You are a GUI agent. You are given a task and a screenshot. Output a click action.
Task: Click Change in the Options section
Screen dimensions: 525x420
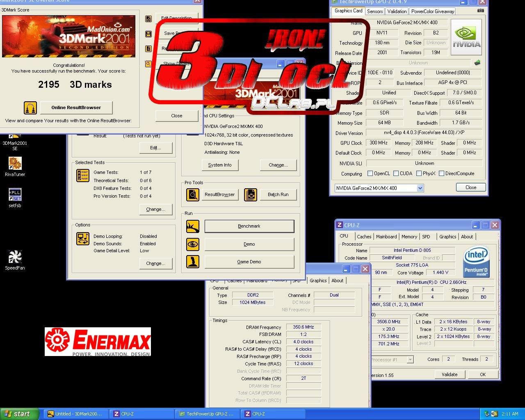155,263
